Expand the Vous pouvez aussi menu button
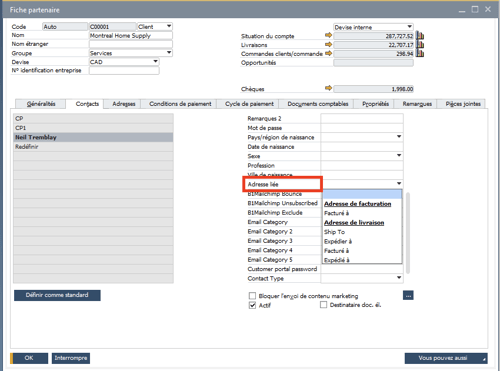 [x=446, y=358]
